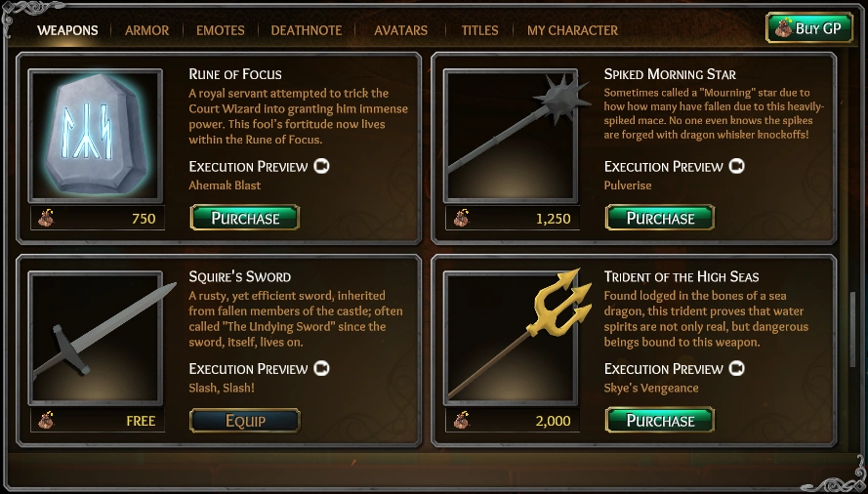Click the gold pouch icon beside 750 price

point(46,219)
